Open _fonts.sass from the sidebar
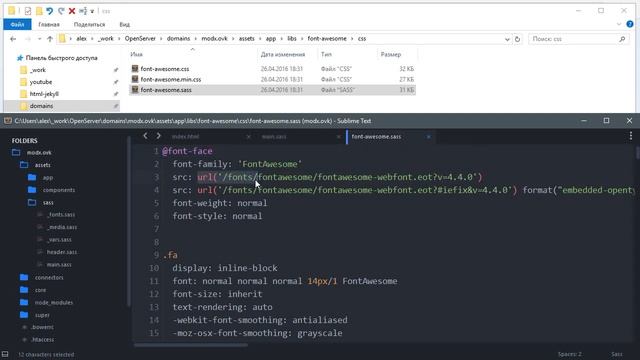 click(x=61, y=215)
